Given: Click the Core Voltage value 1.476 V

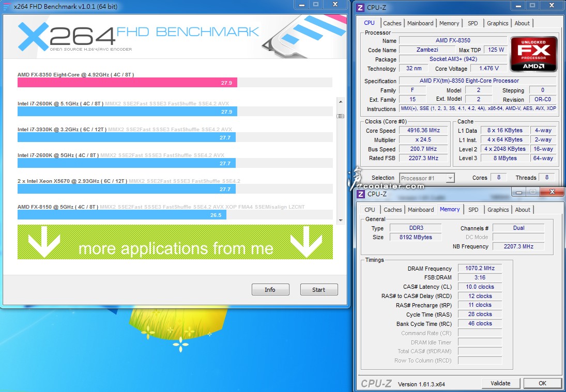Looking at the screenshot, I should (x=489, y=68).
